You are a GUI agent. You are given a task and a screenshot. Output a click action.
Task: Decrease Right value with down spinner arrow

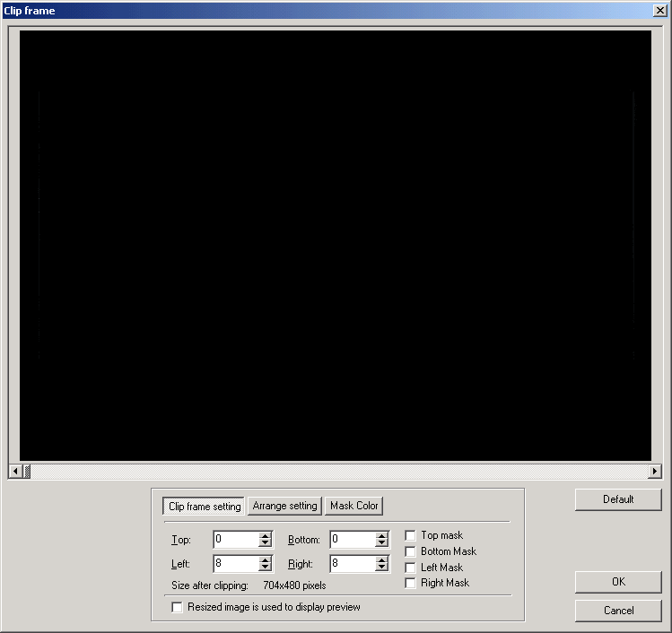(381, 567)
